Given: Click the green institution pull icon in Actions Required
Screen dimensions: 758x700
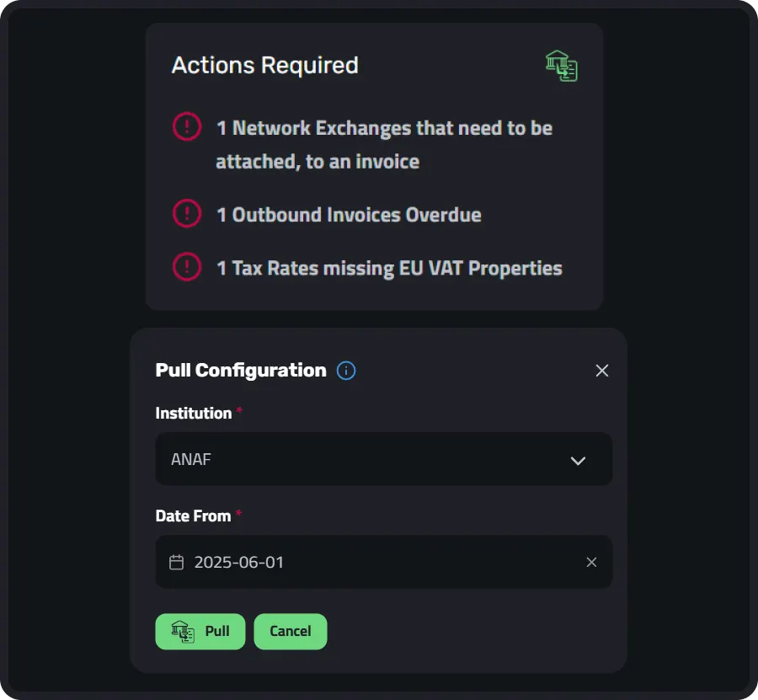Looking at the screenshot, I should pos(561,66).
